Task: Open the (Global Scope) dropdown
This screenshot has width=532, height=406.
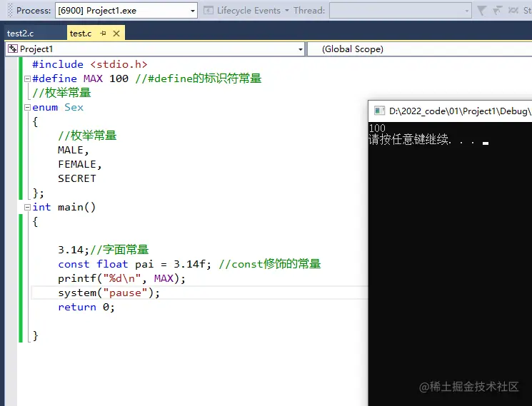Action: [420, 49]
